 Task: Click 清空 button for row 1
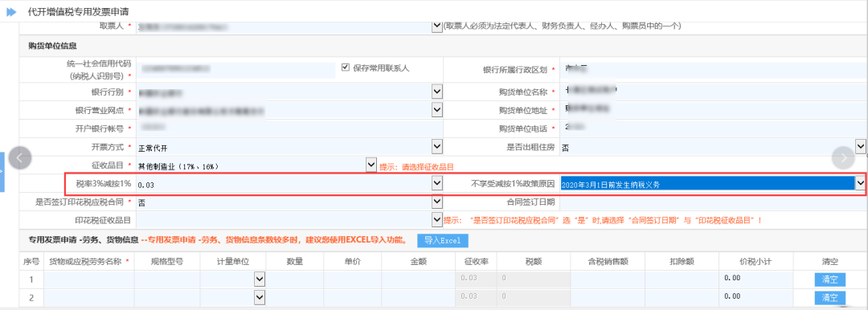point(829,279)
